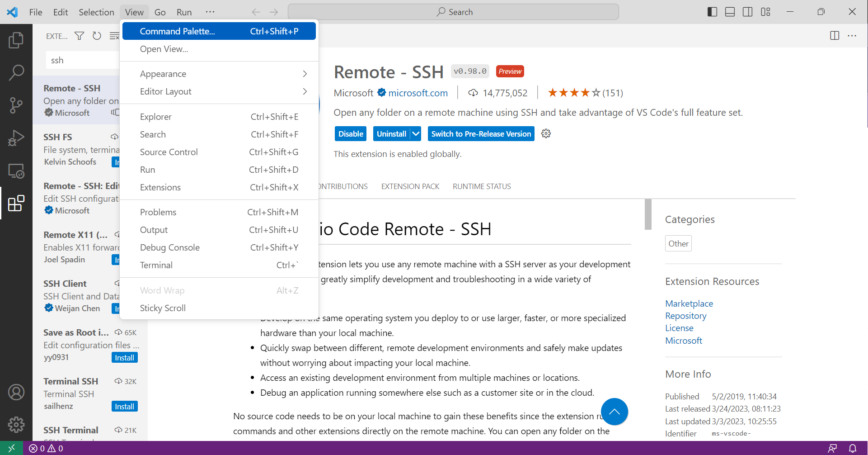Click the Disable extension button

pyautogui.click(x=351, y=134)
